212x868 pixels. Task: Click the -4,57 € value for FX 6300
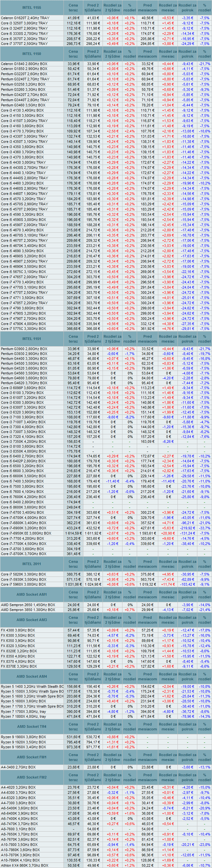point(112,635)
